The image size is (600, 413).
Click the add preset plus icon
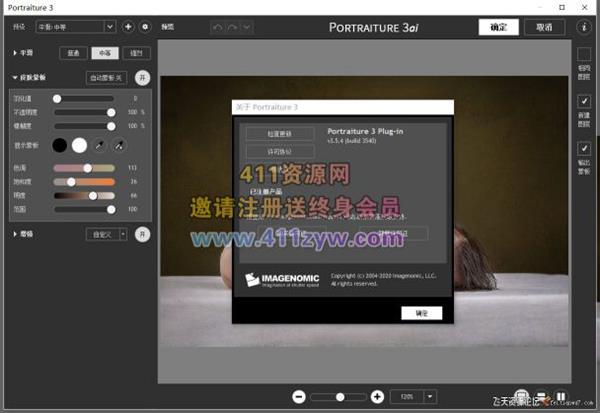coord(128,27)
